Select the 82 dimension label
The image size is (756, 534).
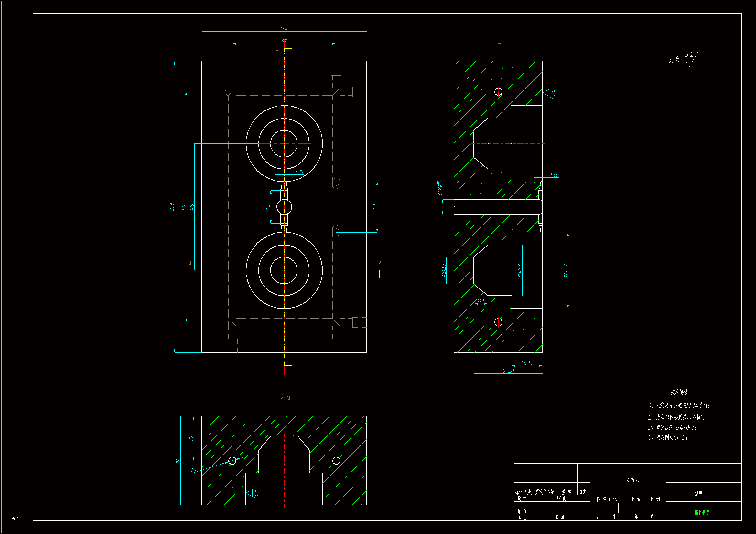(x=284, y=41)
